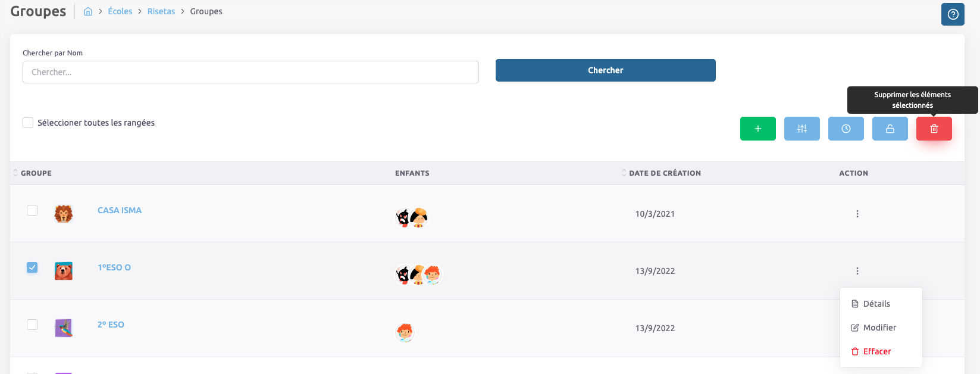
Task: Sort by Date de création column
Action: point(664,173)
